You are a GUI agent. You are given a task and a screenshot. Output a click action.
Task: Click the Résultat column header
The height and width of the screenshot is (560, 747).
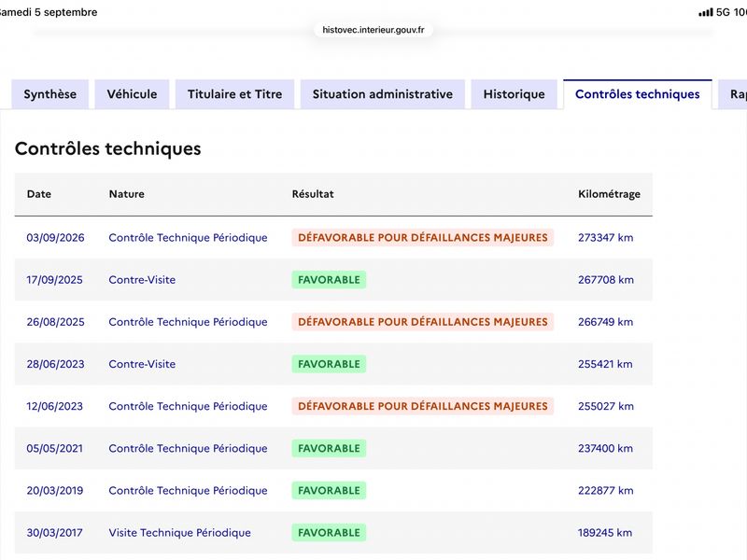(313, 194)
